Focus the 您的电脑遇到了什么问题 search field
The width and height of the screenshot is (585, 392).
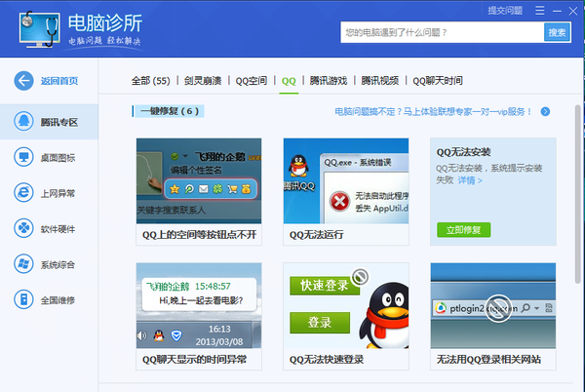[442, 32]
